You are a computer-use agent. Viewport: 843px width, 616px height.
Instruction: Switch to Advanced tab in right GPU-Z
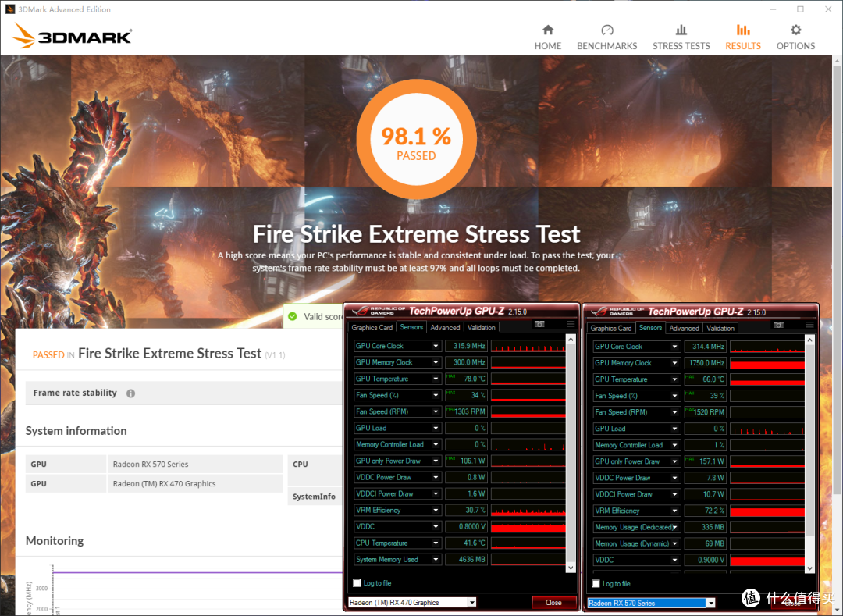click(684, 328)
